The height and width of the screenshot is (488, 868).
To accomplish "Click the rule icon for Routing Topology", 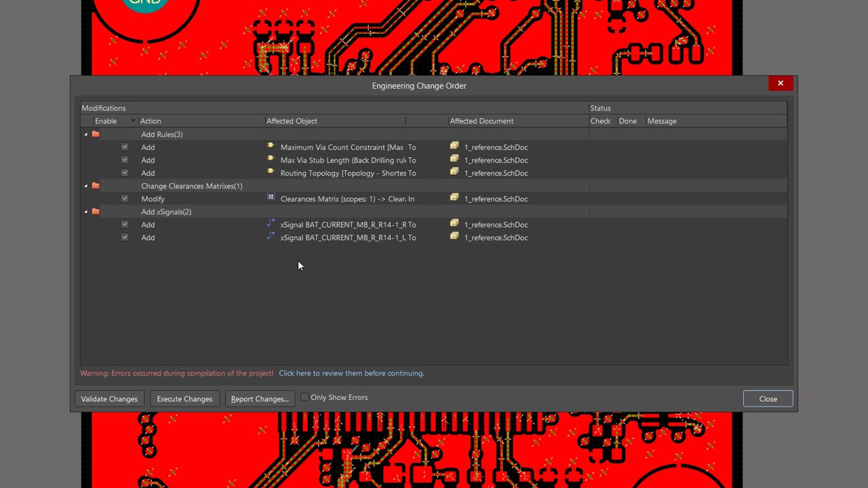I will 271,172.
